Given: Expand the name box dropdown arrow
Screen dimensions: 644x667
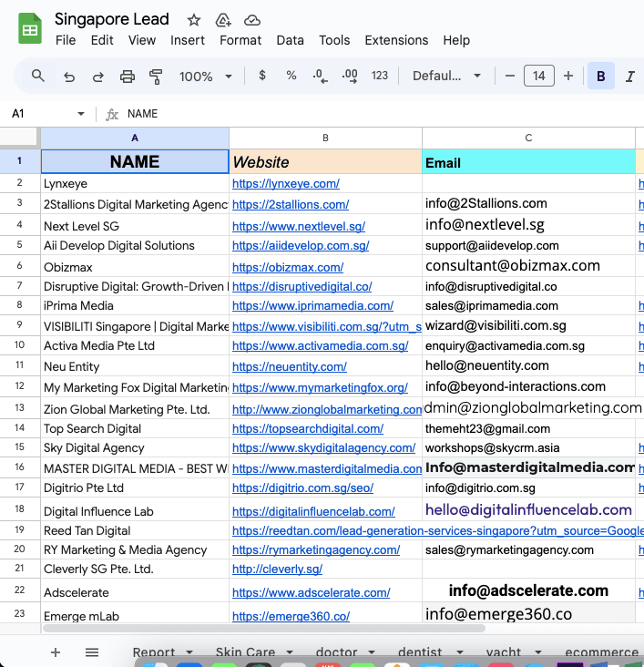Looking at the screenshot, I should pyautogui.click(x=80, y=114).
